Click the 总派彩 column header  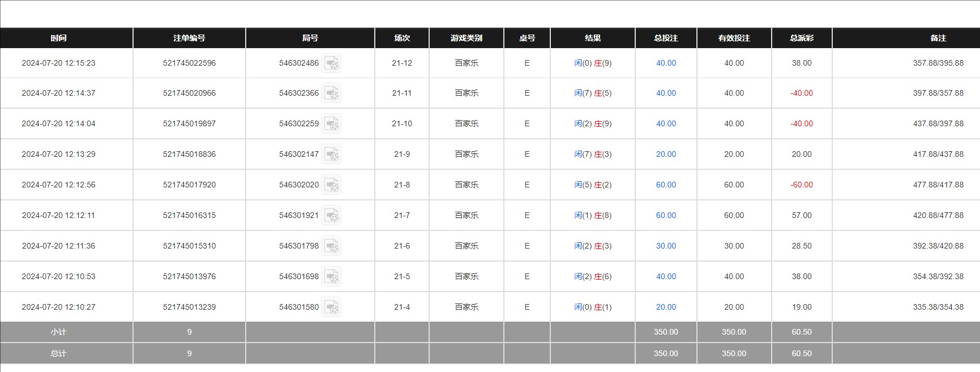coord(802,38)
